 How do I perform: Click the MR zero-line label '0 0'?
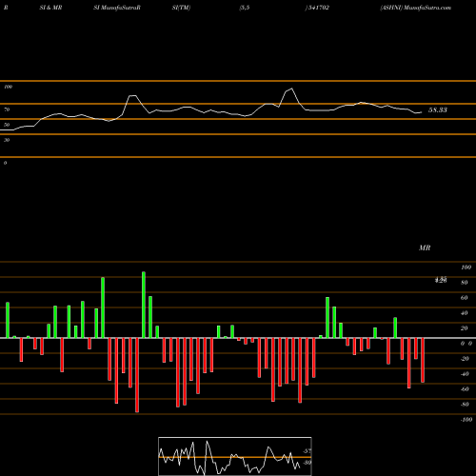point(466,344)
